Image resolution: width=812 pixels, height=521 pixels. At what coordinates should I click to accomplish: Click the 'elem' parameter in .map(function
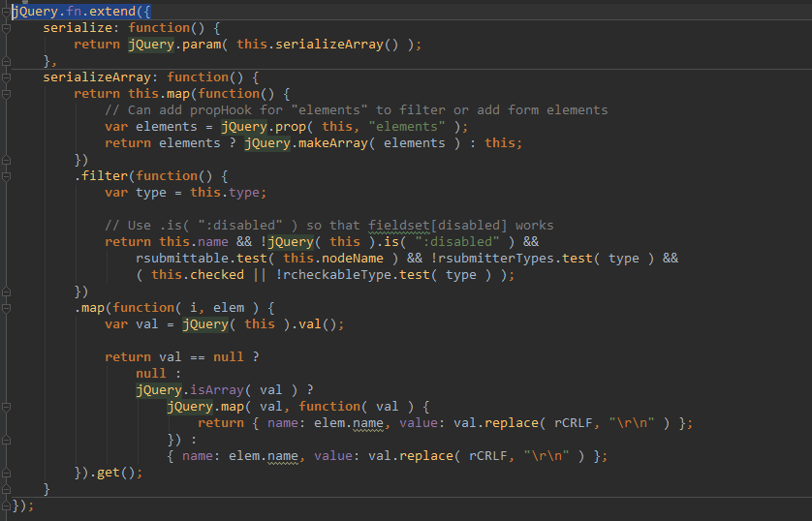[229, 308]
